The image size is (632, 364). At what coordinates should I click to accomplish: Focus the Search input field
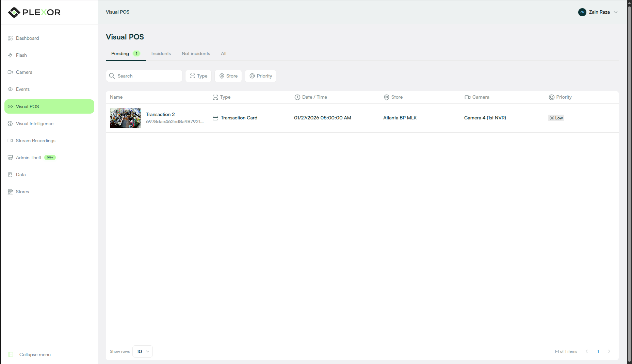click(x=144, y=76)
